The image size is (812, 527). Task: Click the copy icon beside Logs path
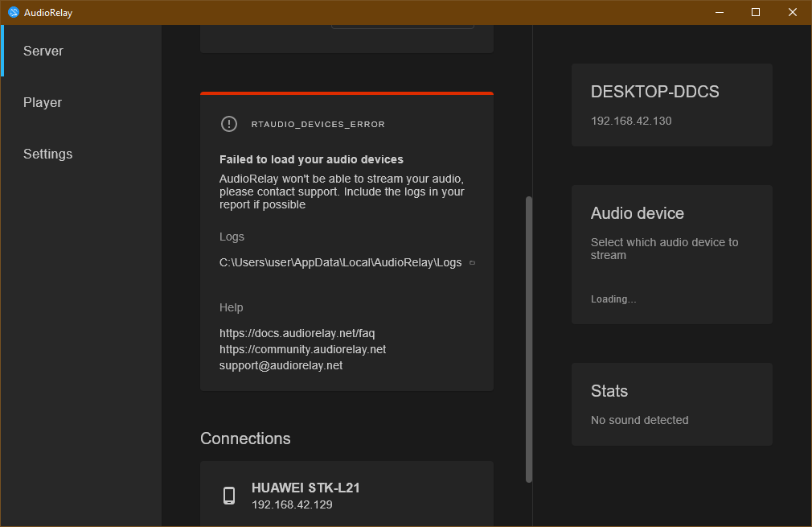click(472, 263)
